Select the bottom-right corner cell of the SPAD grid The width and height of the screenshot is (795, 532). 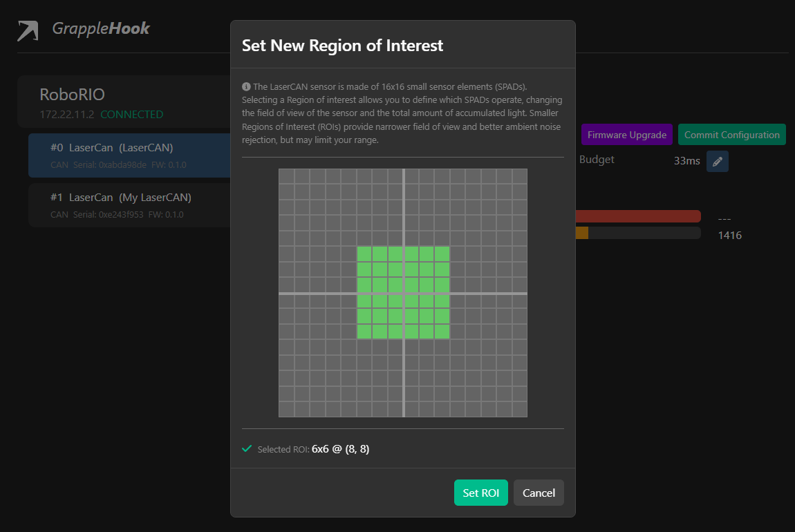tap(519, 410)
